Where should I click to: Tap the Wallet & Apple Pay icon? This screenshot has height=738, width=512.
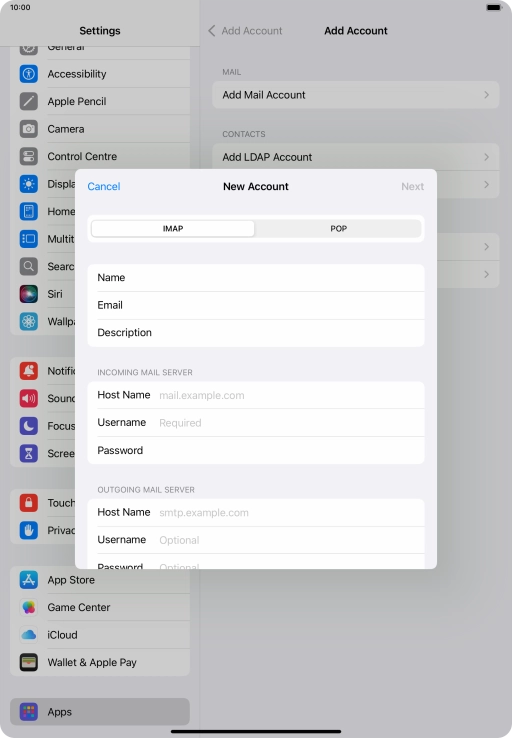29,662
